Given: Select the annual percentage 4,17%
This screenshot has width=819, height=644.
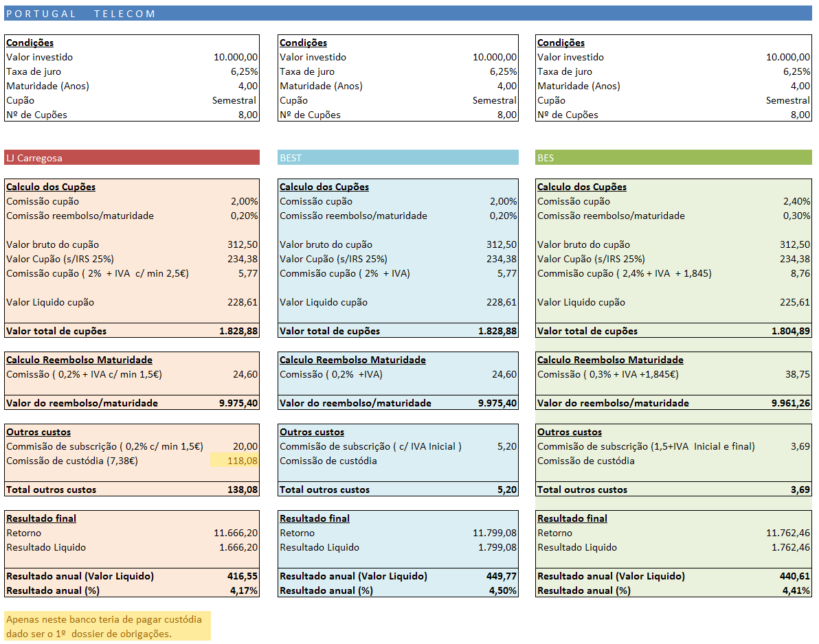Looking at the screenshot, I should pyautogui.click(x=244, y=590).
